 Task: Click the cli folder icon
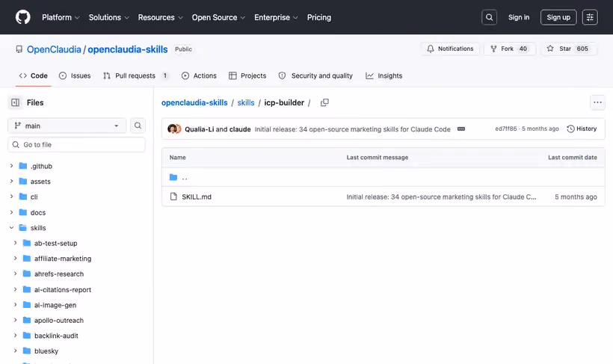pos(23,197)
